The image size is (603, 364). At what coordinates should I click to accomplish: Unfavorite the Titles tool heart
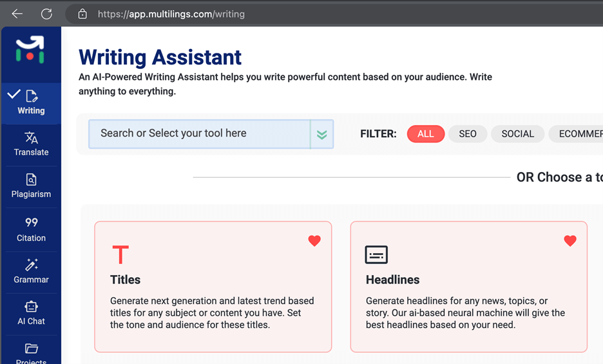click(x=314, y=241)
